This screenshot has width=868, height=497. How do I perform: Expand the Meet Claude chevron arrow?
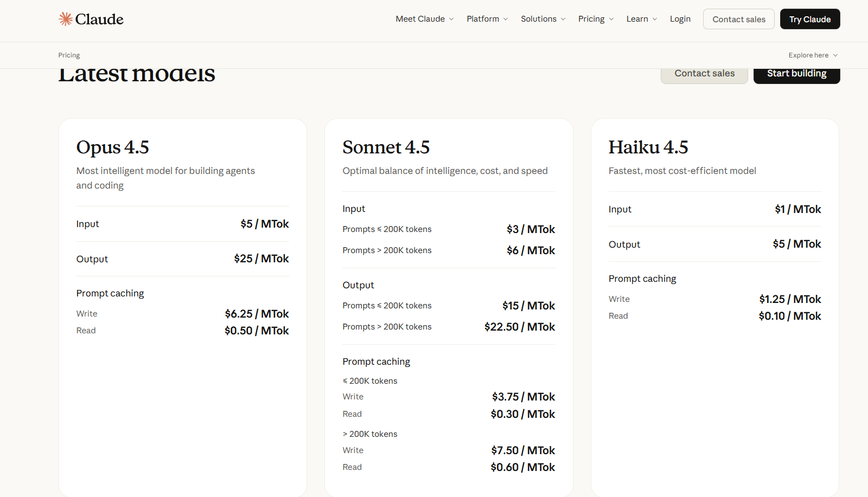[x=451, y=19]
